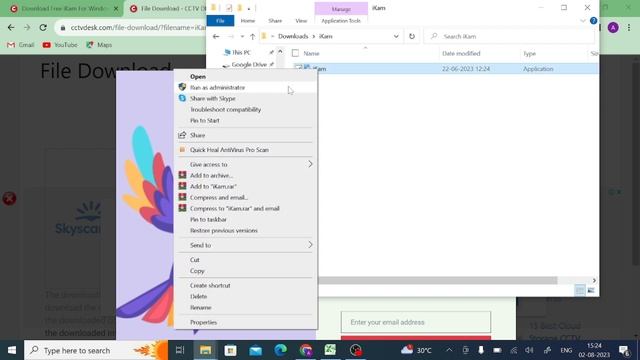The width and height of the screenshot is (640, 360).
Task: Toggle the select all checkbox in header
Action: pyautogui.click(x=296, y=53)
